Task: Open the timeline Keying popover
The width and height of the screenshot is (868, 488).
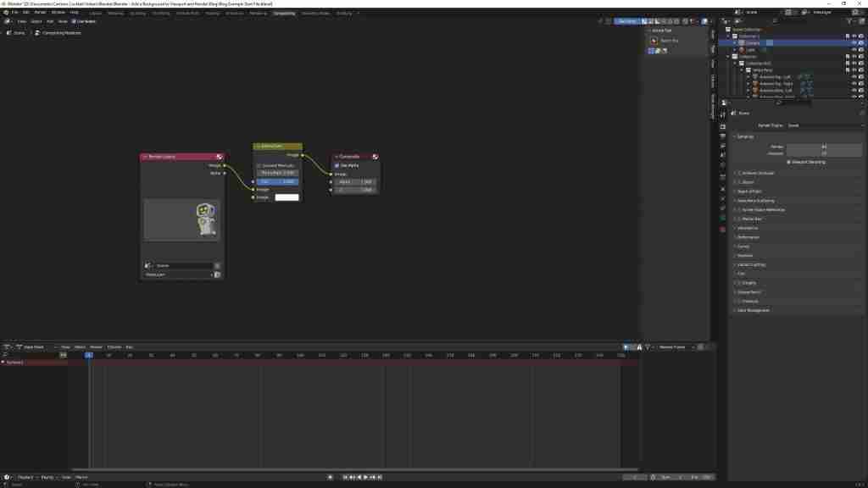Action: point(48,477)
